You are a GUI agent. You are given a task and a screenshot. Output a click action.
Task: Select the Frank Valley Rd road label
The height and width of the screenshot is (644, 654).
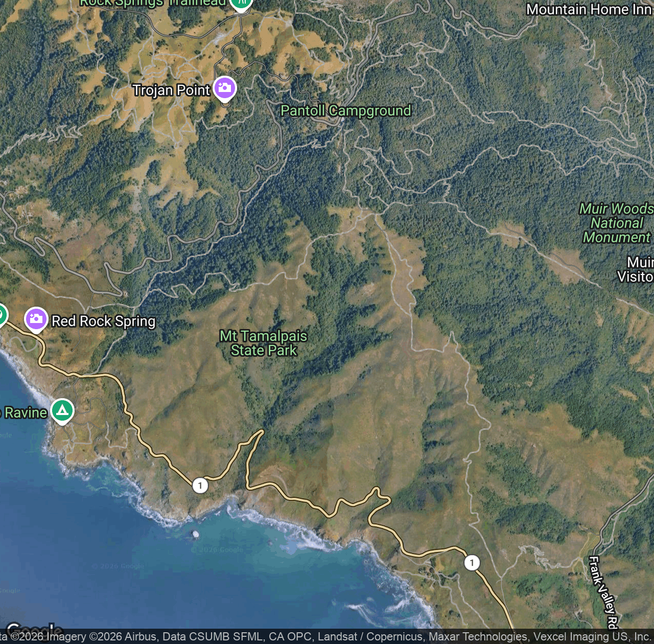(603, 592)
